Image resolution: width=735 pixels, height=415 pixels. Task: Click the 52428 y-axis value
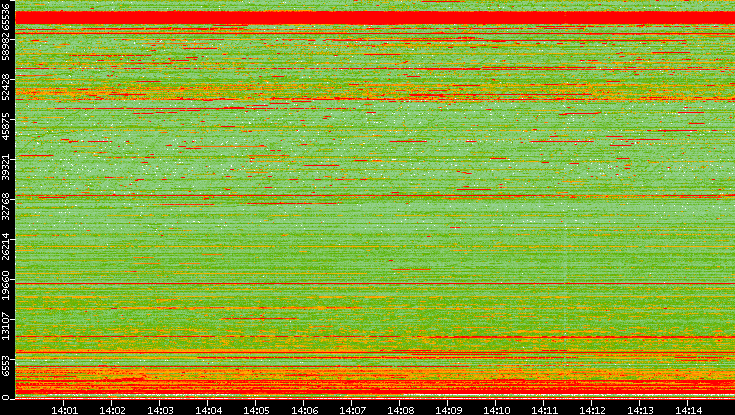click(5, 86)
